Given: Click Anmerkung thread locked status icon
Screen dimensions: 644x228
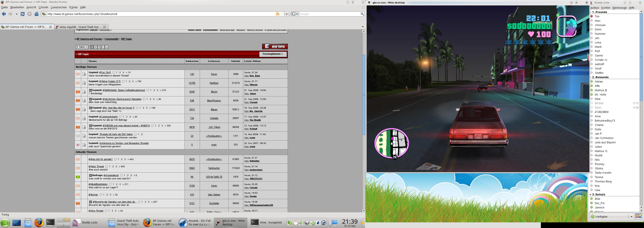Looking at the screenshot, I should point(78,145).
